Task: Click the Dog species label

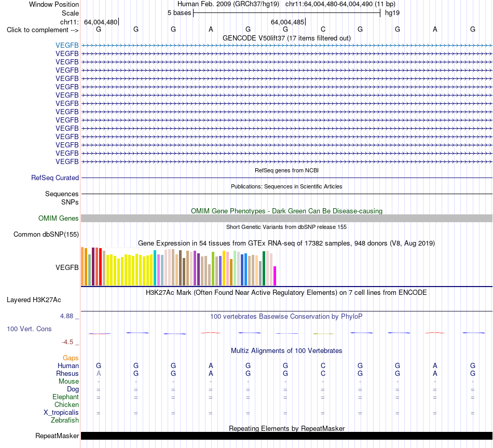Action: coord(73,389)
